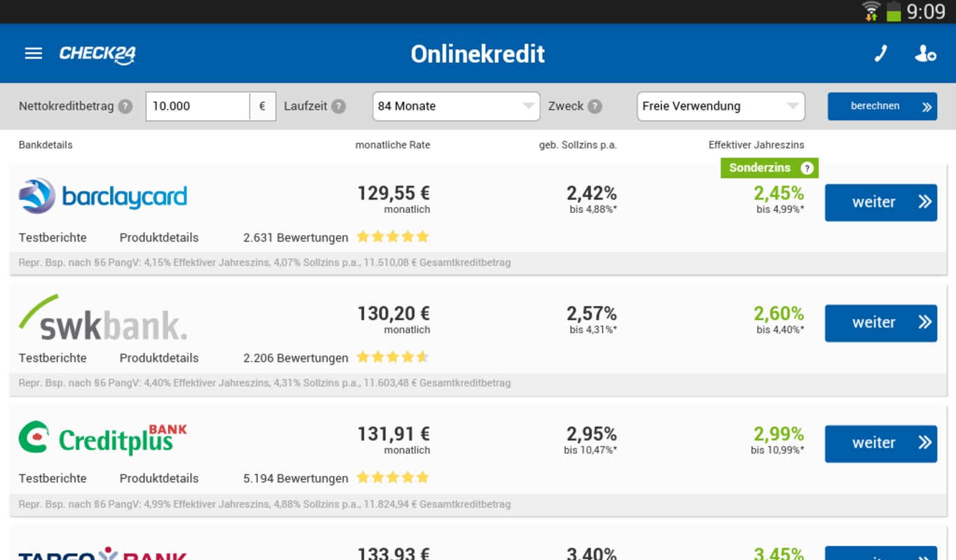
Task: Tap the 2,60% effective interest rate
Action: point(779,314)
